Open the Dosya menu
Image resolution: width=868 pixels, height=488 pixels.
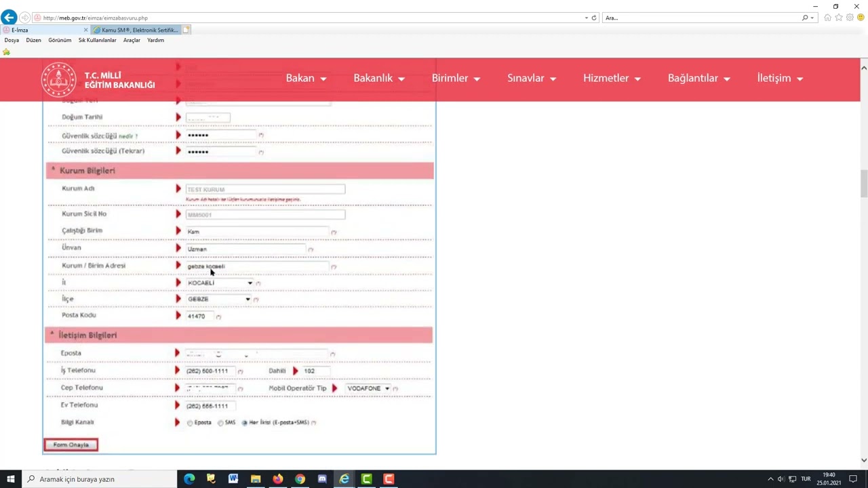pos(12,40)
